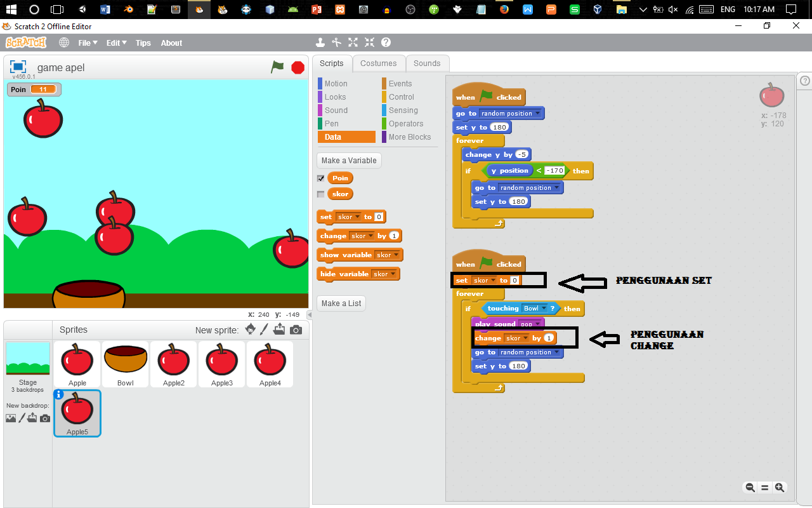The image size is (812, 508).
Task: Paint a new sprite
Action: [265, 329]
